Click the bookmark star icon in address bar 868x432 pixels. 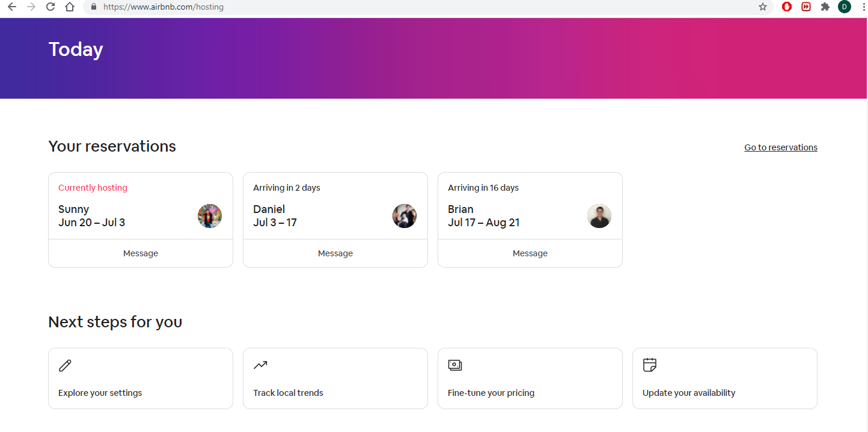pyautogui.click(x=763, y=7)
